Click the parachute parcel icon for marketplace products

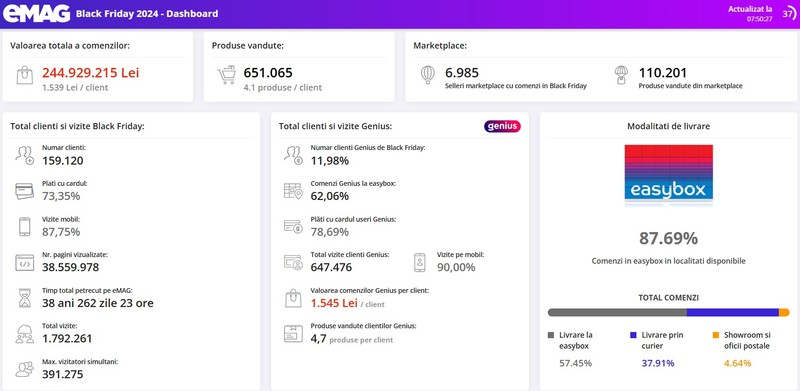tap(621, 75)
